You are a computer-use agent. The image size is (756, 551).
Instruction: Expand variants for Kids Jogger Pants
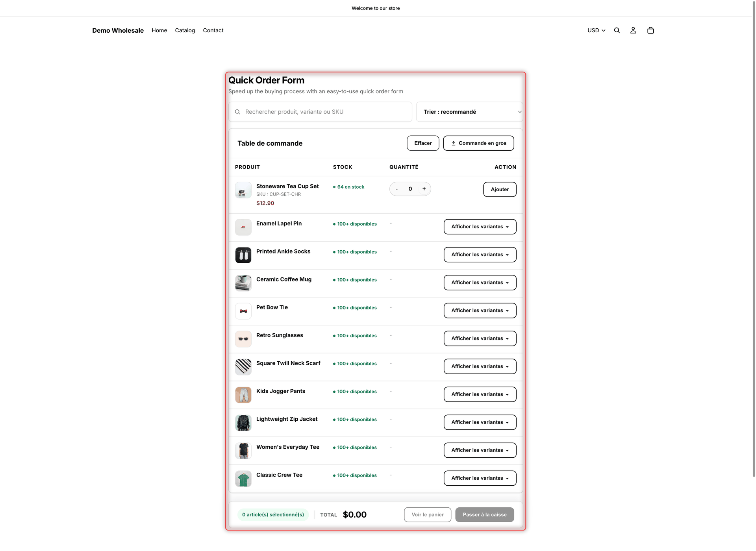[x=480, y=394]
